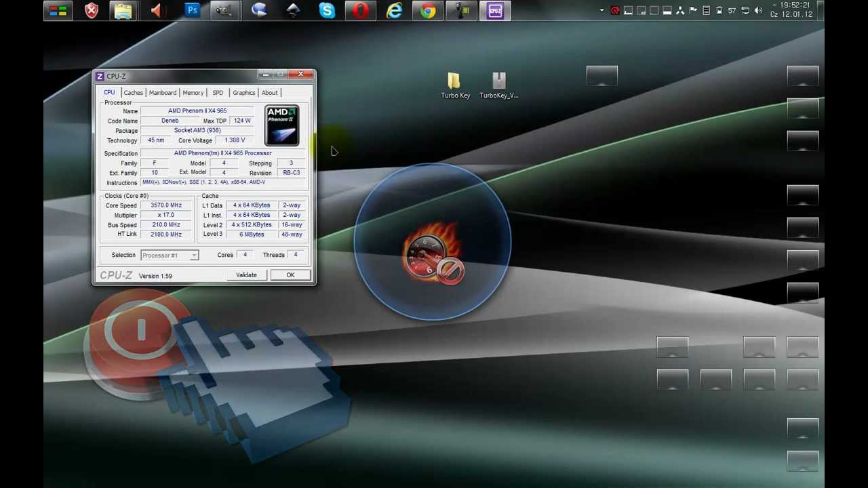Launch Internet Explorer from taskbar

click(394, 10)
